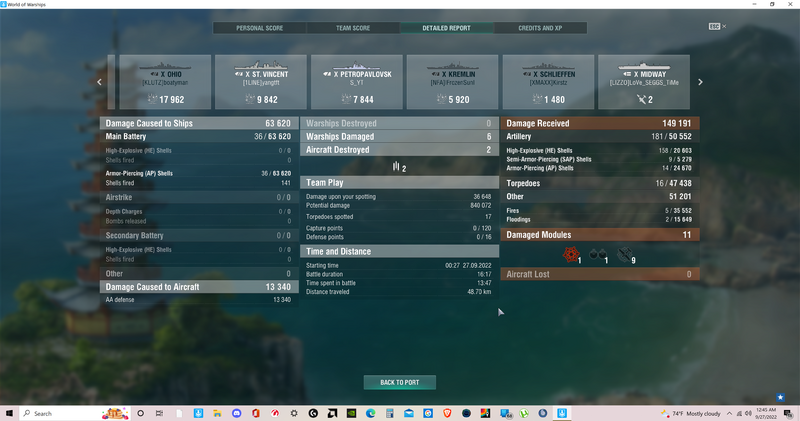The width and height of the screenshot is (800, 421).
Task: Open File Explorer from the taskbar
Action: coord(217,413)
